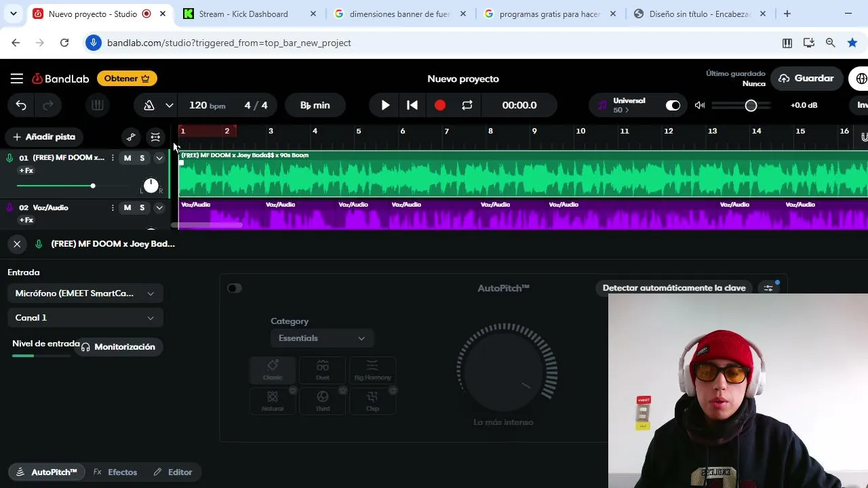Image resolution: width=868 pixels, height=488 pixels.
Task: Select the Duet AutoPitch preset
Action: [323, 370]
